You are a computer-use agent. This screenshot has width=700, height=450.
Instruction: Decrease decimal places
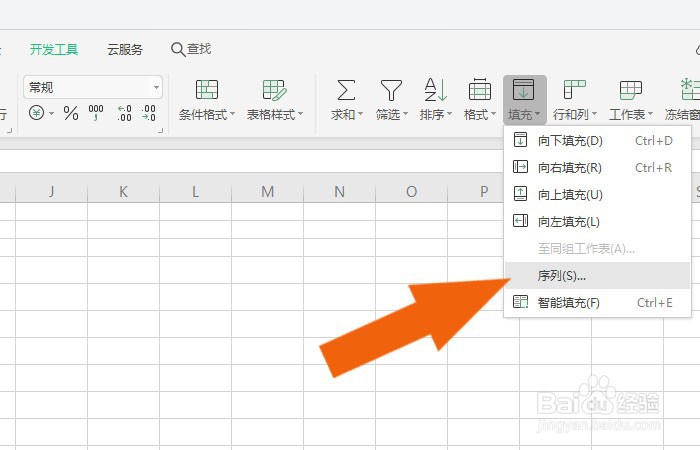click(x=149, y=113)
